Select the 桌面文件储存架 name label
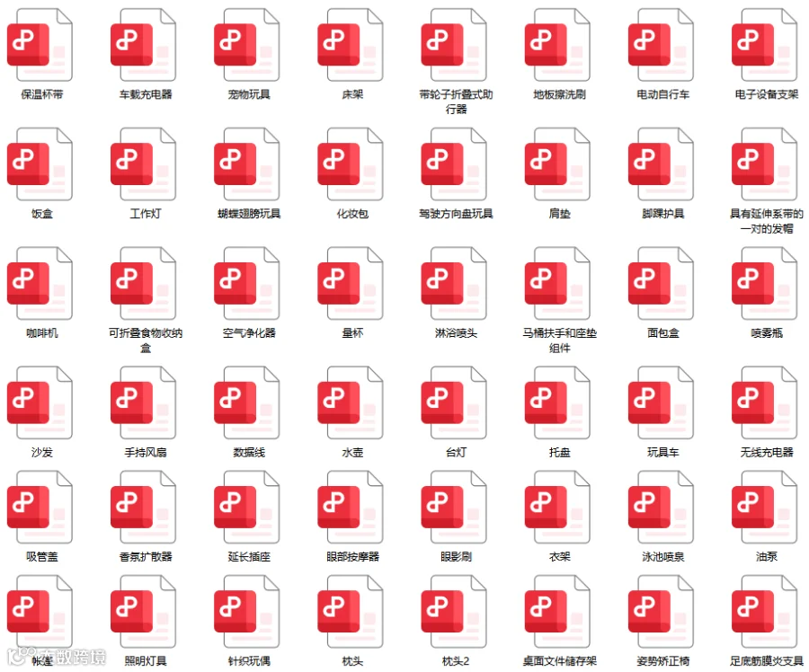The height and width of the screenshot is (672, 809). pyautogui.click(x=560, y=660)
